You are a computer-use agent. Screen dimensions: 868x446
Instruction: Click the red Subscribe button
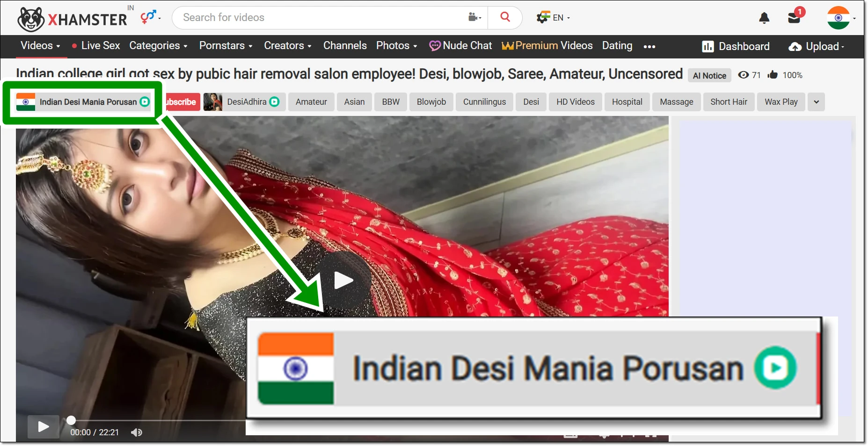click(x=182, y=102)
